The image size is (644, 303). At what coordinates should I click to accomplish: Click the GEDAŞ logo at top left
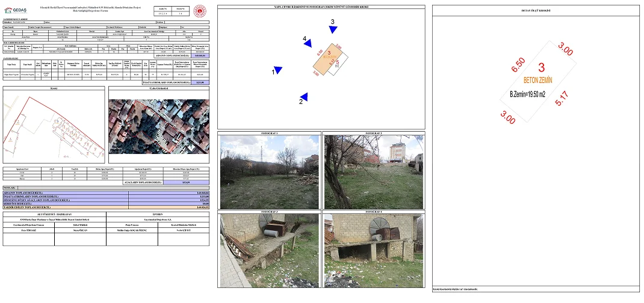(15, 10)
